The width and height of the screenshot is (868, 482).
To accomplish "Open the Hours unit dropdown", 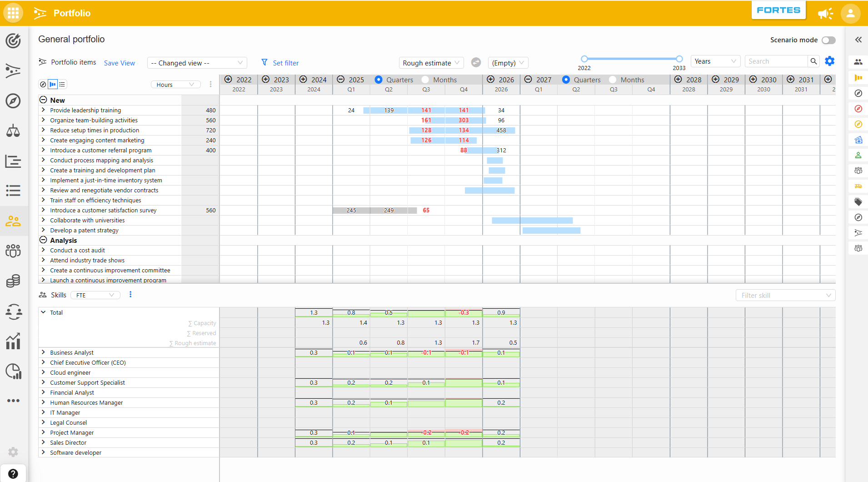I will tap(175, 85).
